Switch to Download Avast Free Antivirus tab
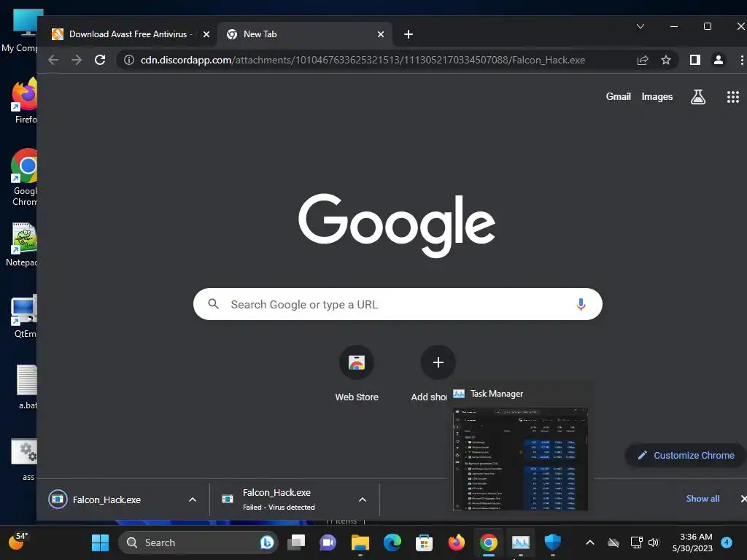The image size is (747, 560). point(128,34)
